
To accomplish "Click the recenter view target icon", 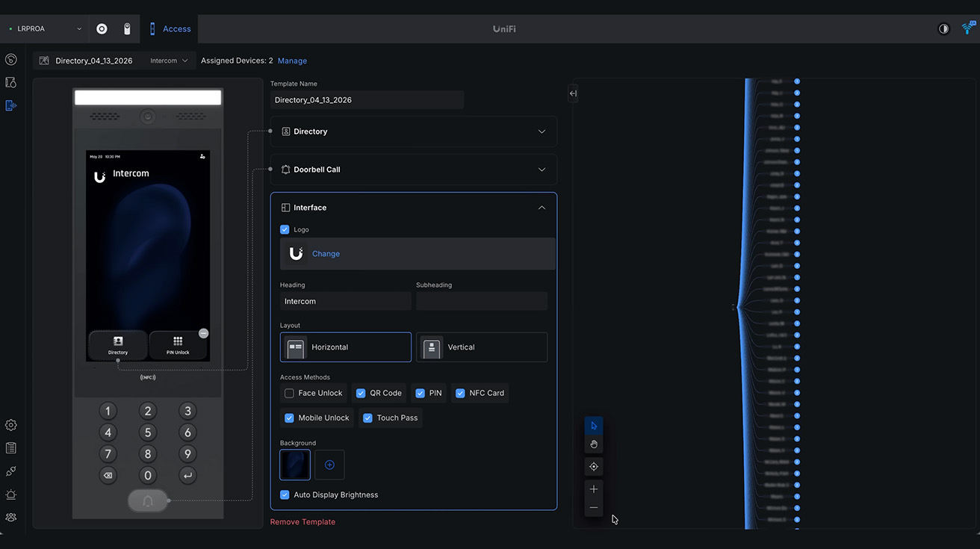I will tap(594, 467).
